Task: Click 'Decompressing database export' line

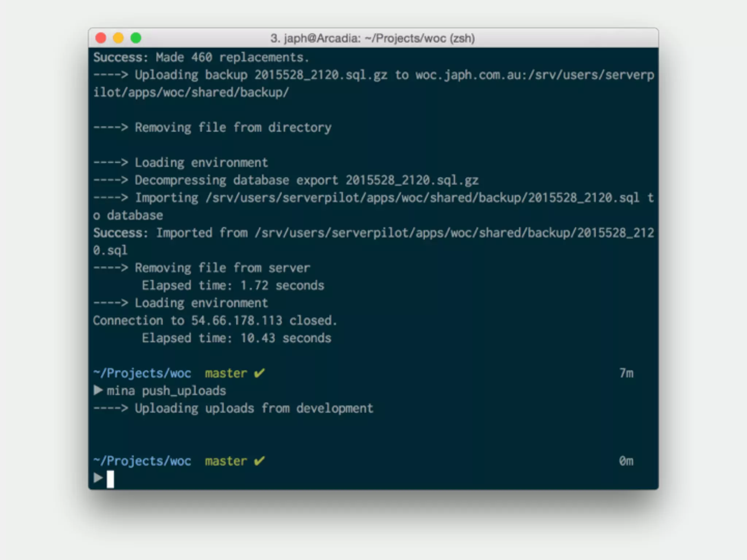Action: click(286, 180)
